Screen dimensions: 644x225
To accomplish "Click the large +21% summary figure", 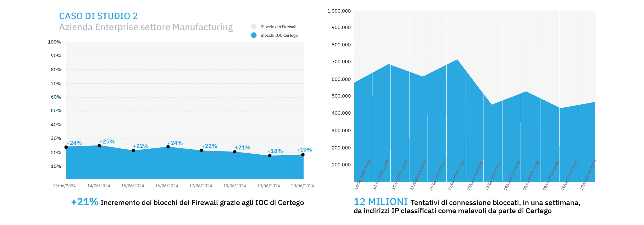I will point(85,202).
